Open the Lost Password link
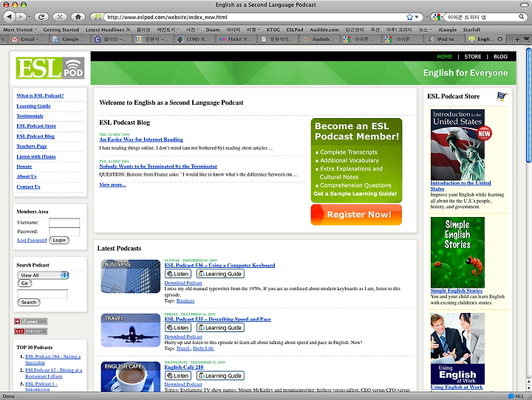Screen dimensions: 532x400 pyautogui.click(x=32, y=240)
